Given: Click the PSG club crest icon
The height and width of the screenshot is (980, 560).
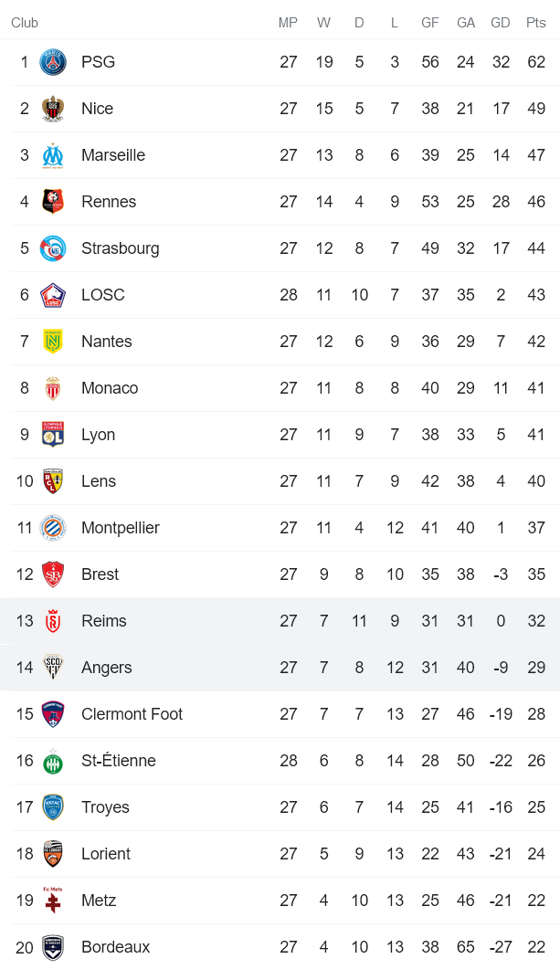Looking at the screenshot, I should click(53, 62).
